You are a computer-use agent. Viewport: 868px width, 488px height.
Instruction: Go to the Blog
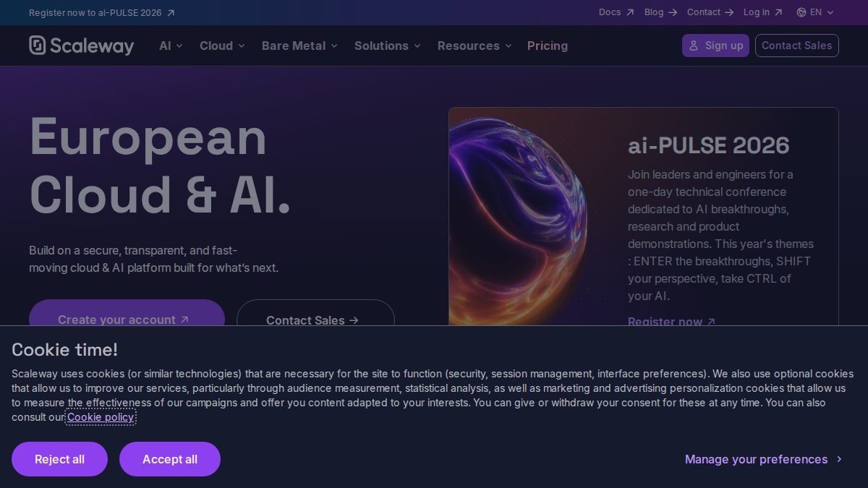tap(660, 12)
